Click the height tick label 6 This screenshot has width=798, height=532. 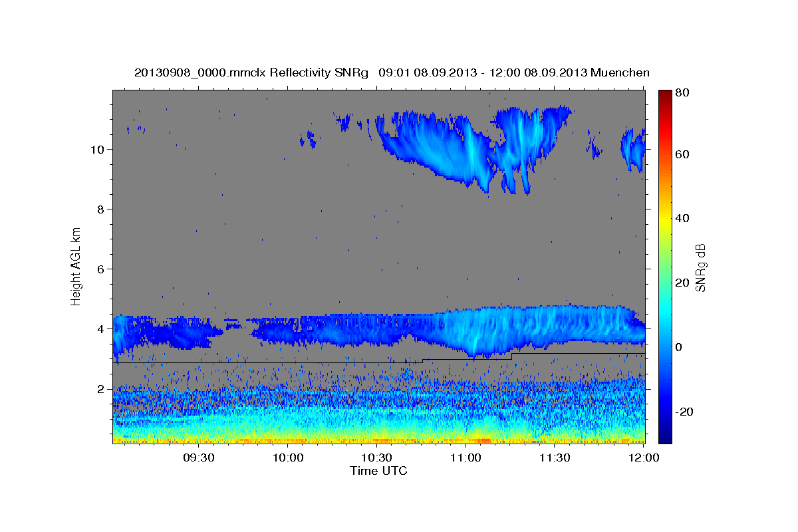pos(101,269)
